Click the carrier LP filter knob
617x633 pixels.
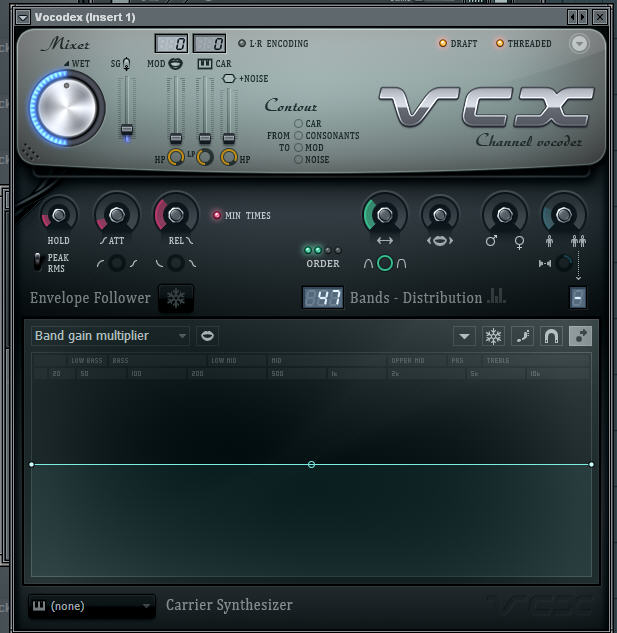tap(205, 157)
